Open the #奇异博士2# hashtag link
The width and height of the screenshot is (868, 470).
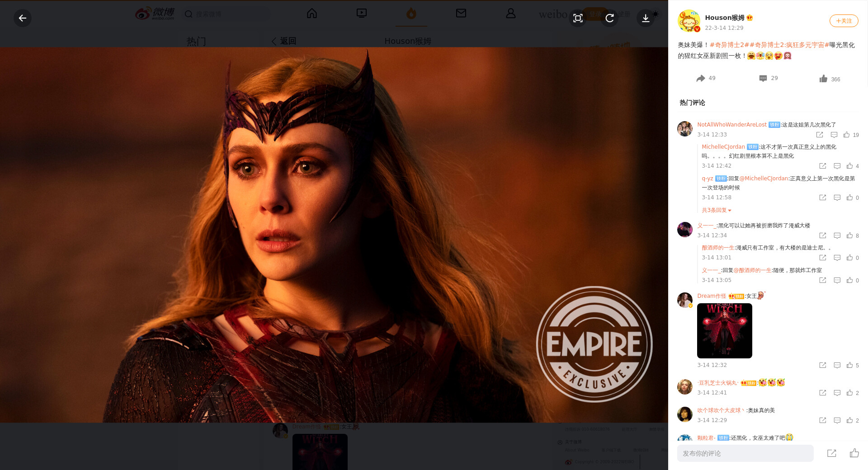tap(729, 45)
